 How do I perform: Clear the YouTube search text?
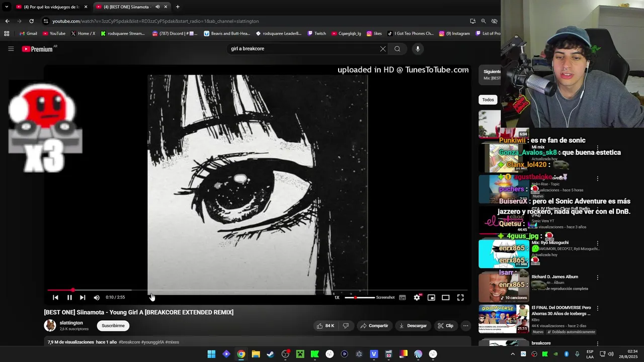383,49
